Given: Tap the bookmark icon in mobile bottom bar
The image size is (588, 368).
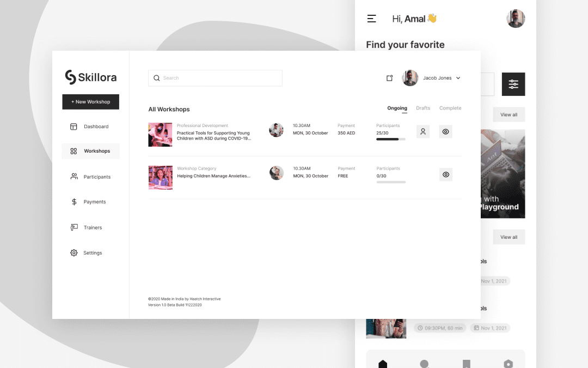Looking at the screenshot, I should click(x=467, y=364).
